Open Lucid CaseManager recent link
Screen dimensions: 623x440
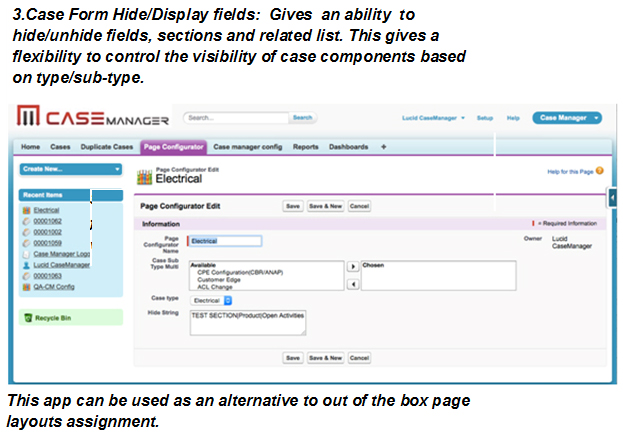(62, 265)
